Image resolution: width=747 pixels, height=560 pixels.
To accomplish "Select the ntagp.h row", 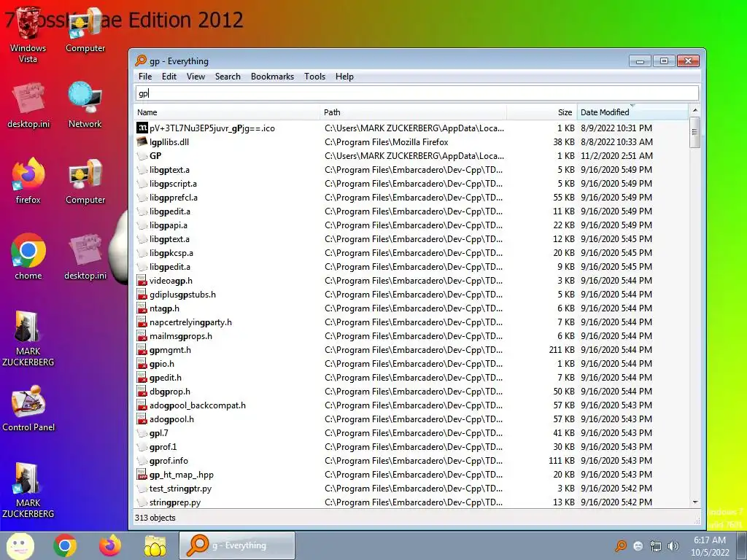I will tap(411, 308).
